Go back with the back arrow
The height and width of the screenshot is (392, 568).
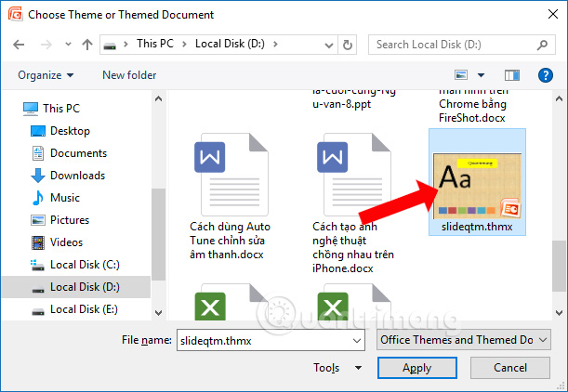pos(19,45)
